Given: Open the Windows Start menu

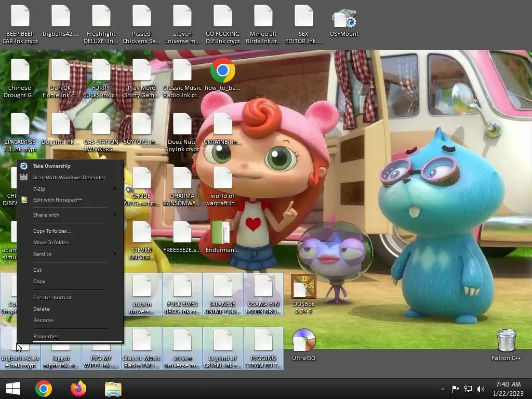Looking at the screenshot, I should click(13, 389).
